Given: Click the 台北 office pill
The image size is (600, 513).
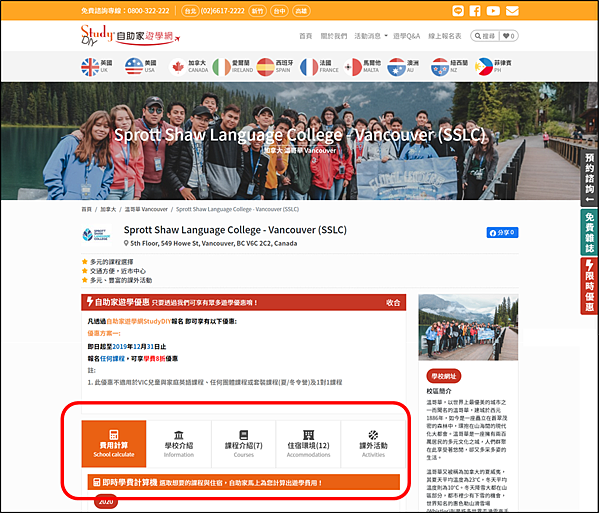Looking at the screenshot, I should 190,11.
